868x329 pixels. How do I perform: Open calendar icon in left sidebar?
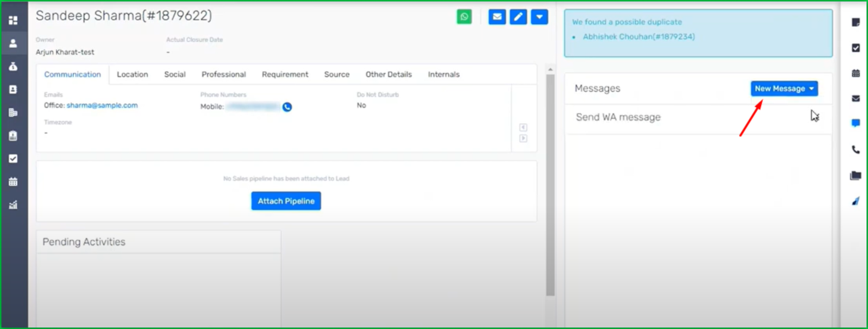[13, 182]
